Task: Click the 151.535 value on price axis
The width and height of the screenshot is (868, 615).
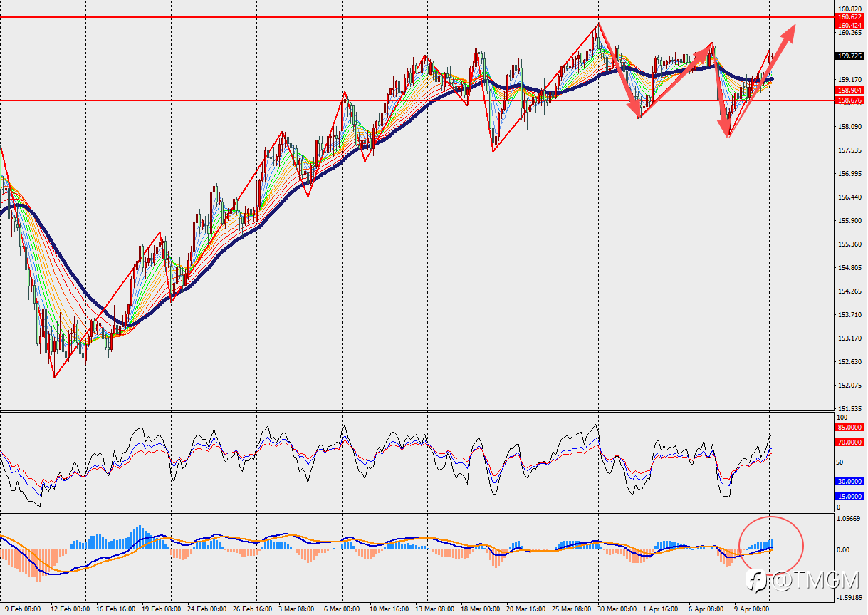Action: click(851, 409)
